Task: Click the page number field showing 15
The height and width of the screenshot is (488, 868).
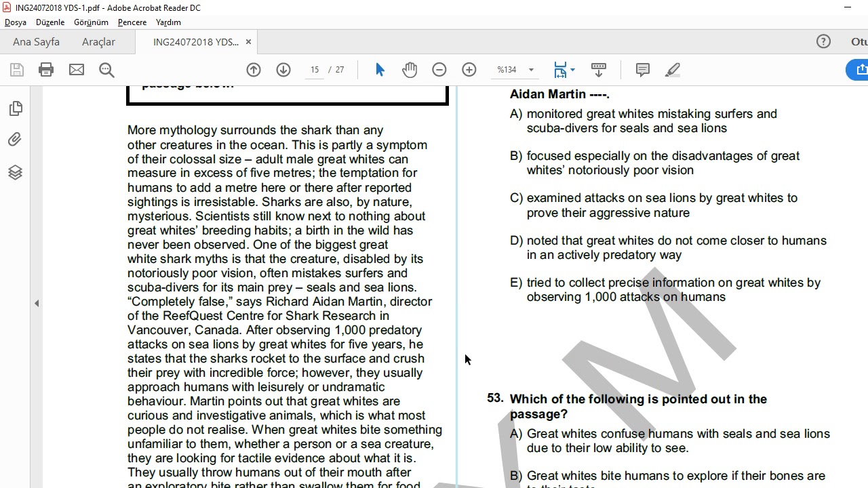Action: (315, 70)
